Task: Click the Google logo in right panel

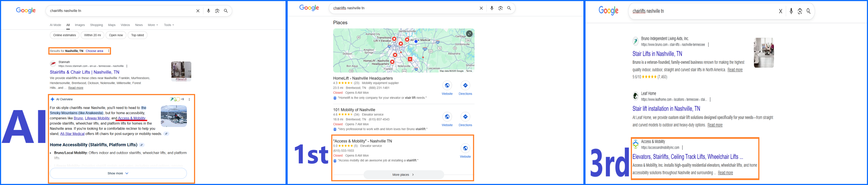Action: point(608,10)
